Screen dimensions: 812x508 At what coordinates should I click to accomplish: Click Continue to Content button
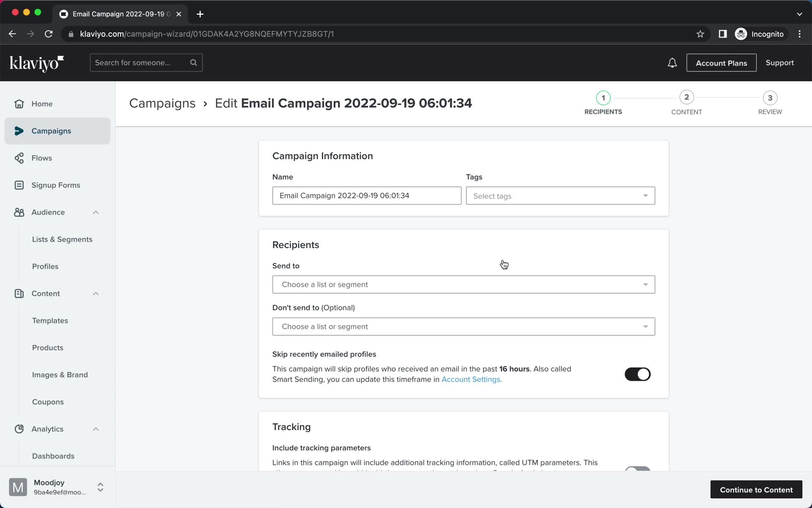[757, 490]
